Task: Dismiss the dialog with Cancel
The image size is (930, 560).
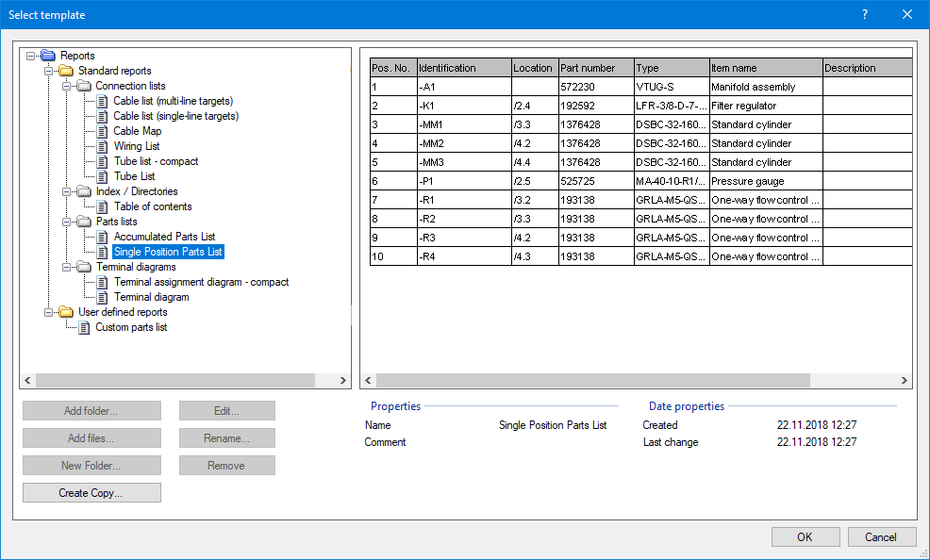Action: click(882, 536)
